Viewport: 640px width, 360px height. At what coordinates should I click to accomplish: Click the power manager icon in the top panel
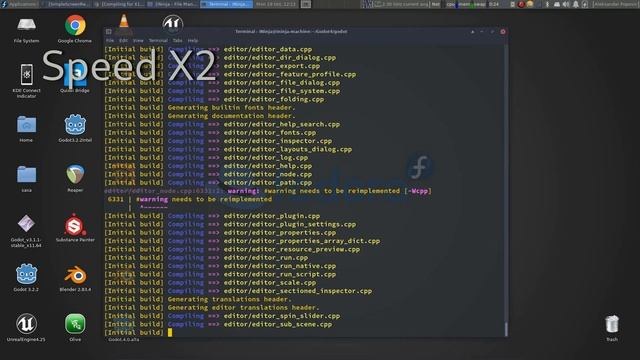[x=584, y=4]
